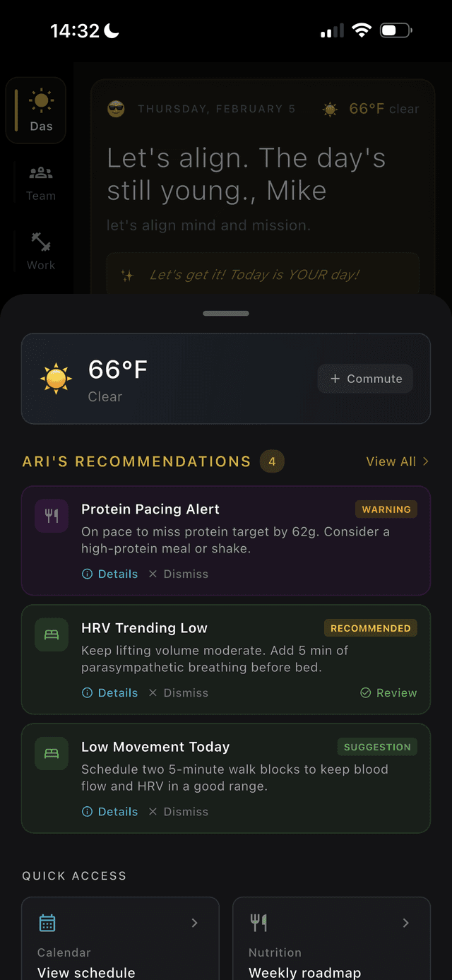Image resolution: width=452 pixels, height=980 pixels.
Task: Open Details on the Low Movement Today card
Action: pos(110,811)
